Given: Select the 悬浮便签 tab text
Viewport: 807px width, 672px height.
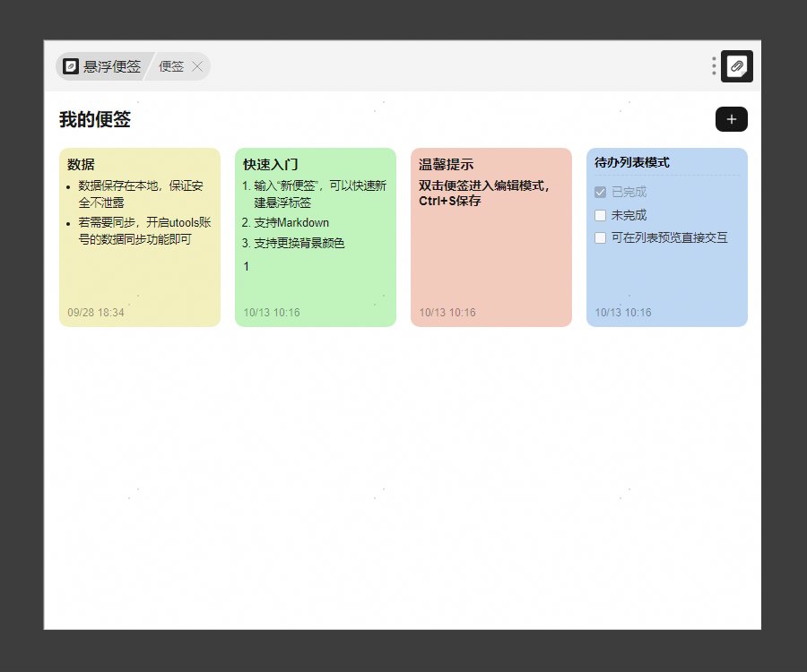Looking at the screenshot, I should coord(112,66).
